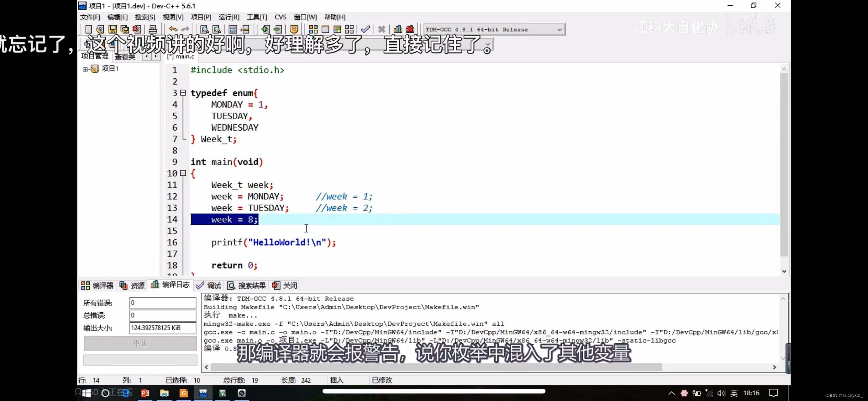The width and height of the screenshot is (868, 401).
Task: Open the Find magnifier icon
Action: coord(204,29)
